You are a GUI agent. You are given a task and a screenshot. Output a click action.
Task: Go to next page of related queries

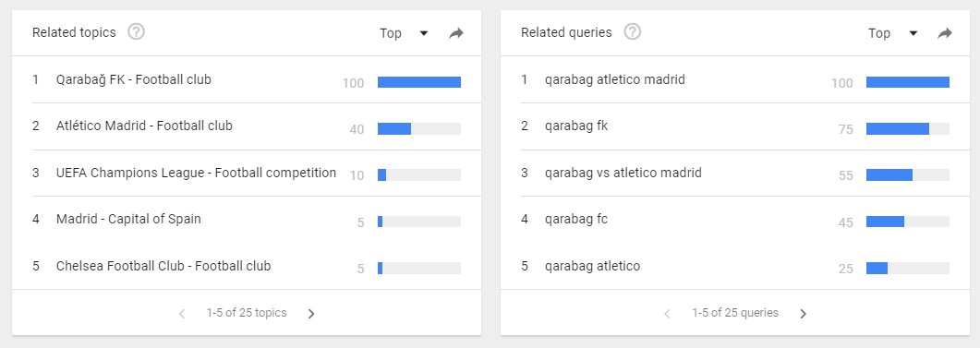pyautogui.click(x=804, y=314)
